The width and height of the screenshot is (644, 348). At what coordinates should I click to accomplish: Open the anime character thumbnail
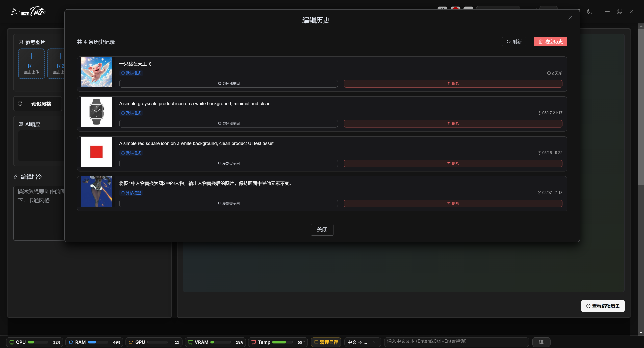pyautogui.click(x=96, y=191)
